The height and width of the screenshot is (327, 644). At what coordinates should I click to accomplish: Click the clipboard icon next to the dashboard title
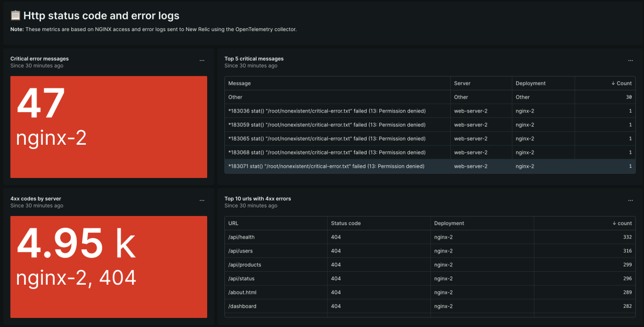coord(16,16)
